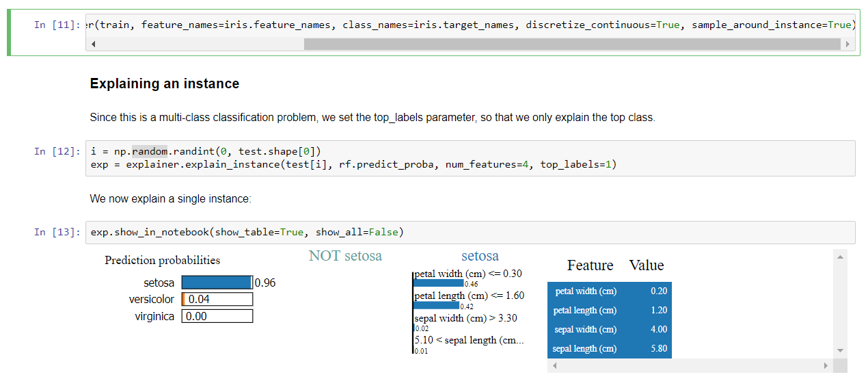This screenshot has width=868, height=379.
Task: Click the output scroll-up arrow
Action: (841, 256)
